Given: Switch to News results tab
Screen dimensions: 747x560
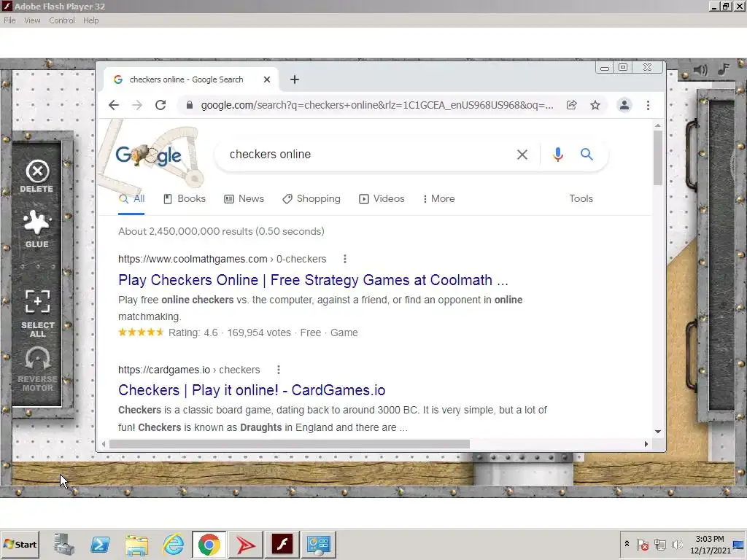Looking at the screenshot, I should click(x=244, y=199).
